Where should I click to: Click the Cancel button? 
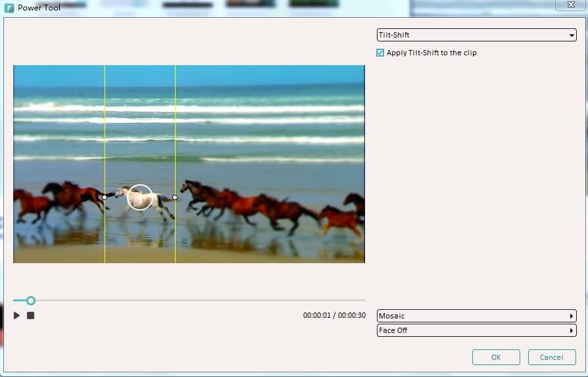click(552, 357)
